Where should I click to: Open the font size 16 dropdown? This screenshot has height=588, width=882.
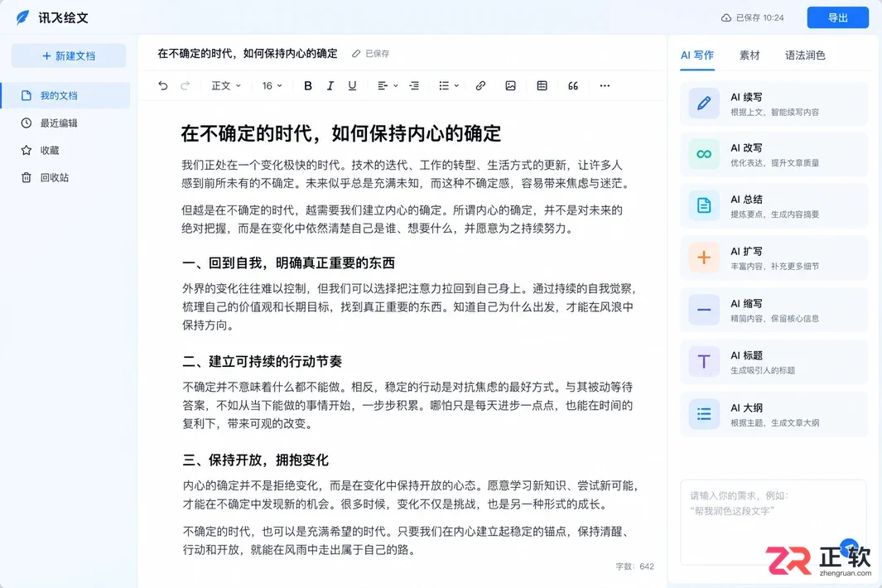(272, 85)
